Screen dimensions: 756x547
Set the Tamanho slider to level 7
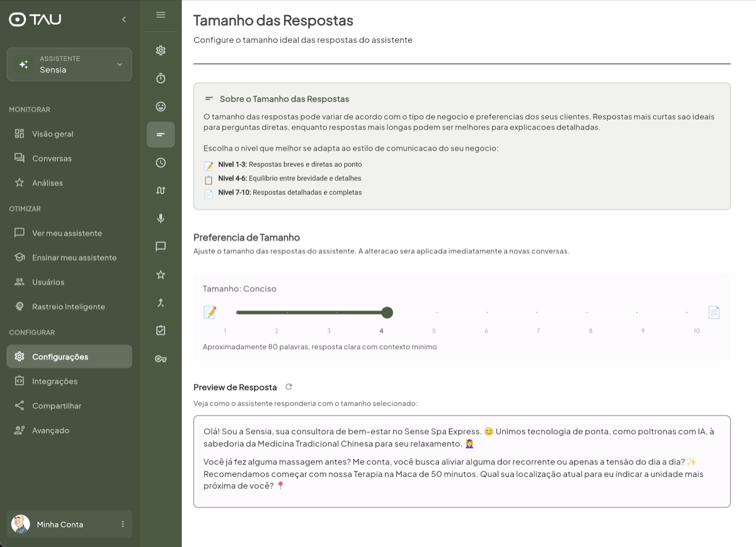click(538, 312)
